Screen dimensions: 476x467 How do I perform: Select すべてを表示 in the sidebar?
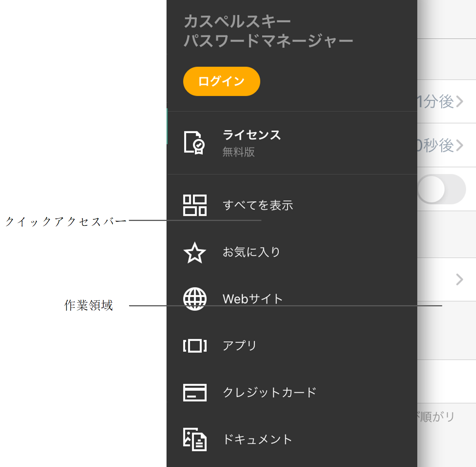pyautogui.click(x=258, y=205)
